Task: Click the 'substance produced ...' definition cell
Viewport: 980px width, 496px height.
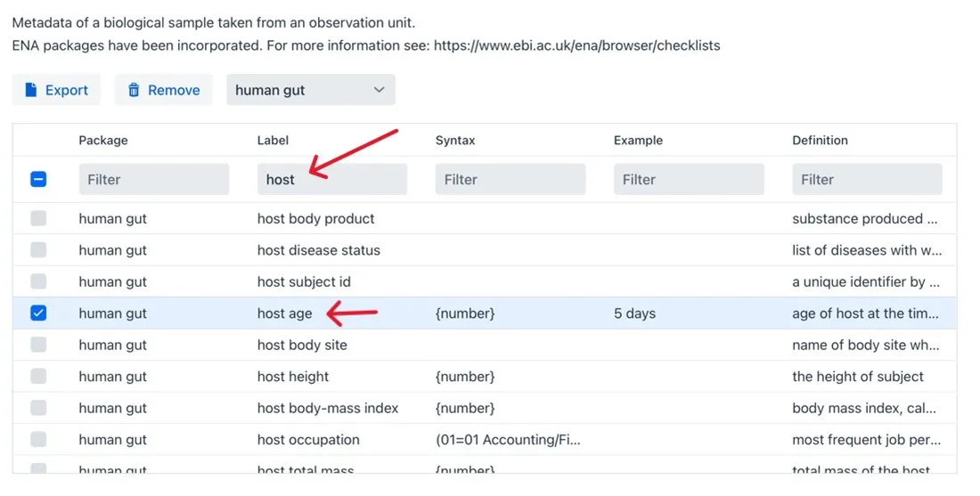Action: (865, 219)
